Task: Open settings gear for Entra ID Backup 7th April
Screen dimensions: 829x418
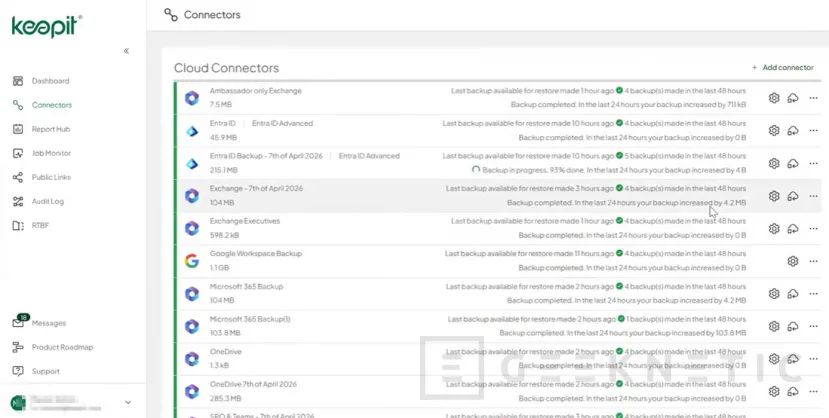Action: [x=774, y=163]
